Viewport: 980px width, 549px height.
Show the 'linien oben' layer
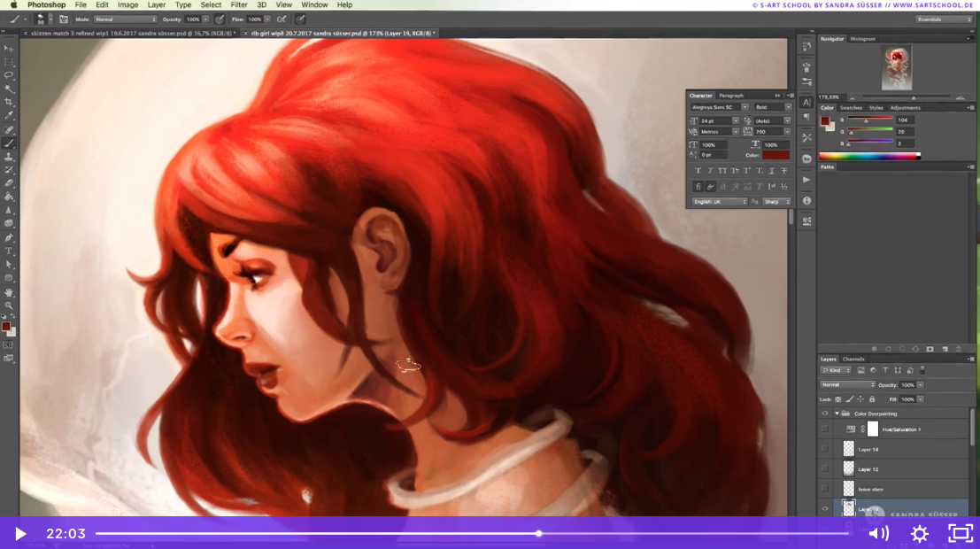coord(825,489)
